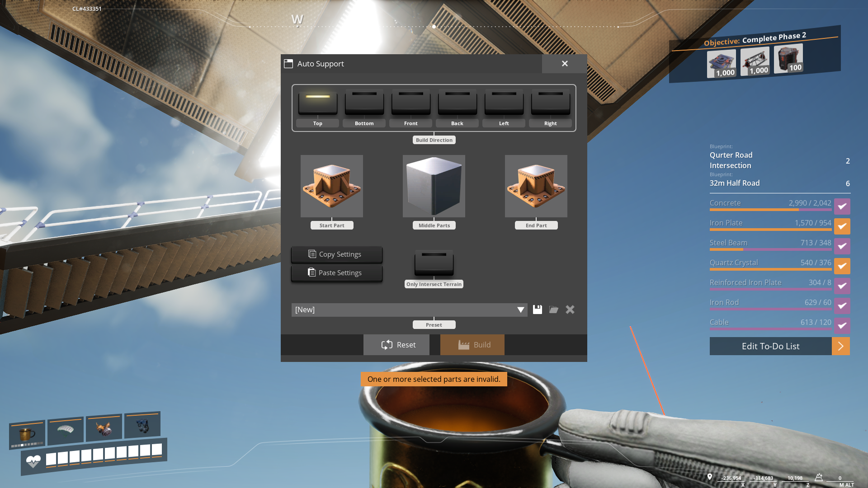The width and height of the screenshot is (868, 488).
Task: Toggle the Iron Plate orange checkbox
Action: tap(842, 226)
